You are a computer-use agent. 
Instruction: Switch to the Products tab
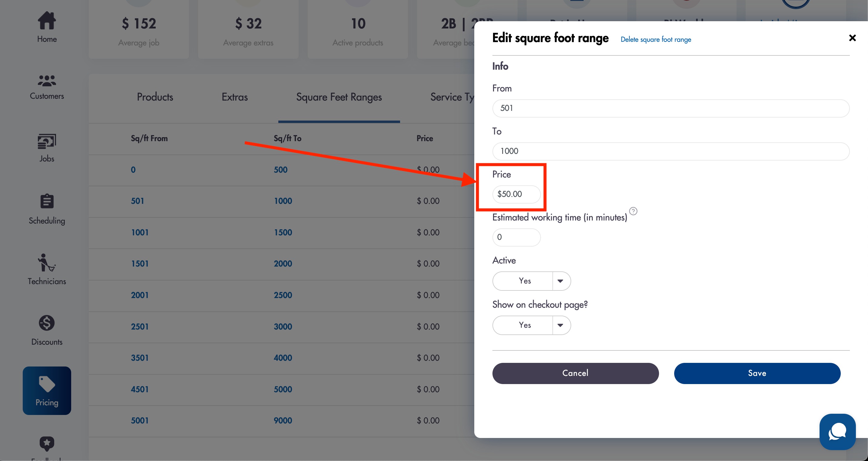[x=155, y=97]
